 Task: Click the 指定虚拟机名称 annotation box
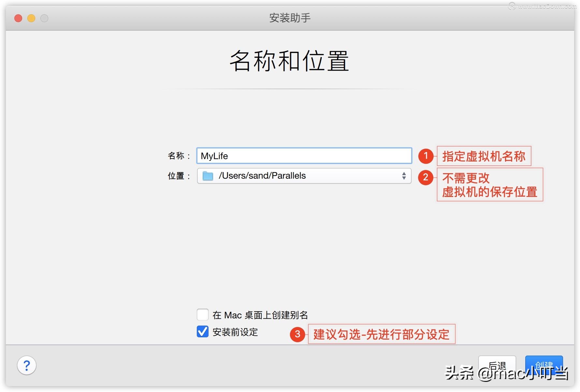click(484, 156)
